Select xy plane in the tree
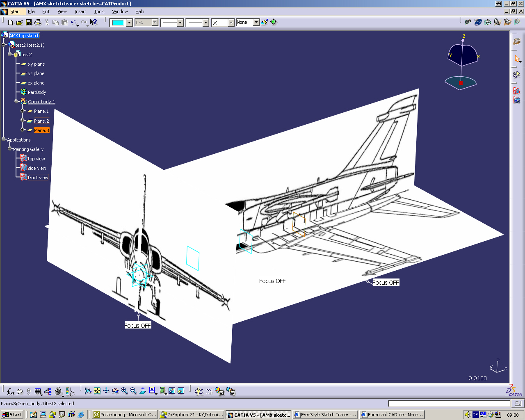525x420 pixels. point(36,64)
